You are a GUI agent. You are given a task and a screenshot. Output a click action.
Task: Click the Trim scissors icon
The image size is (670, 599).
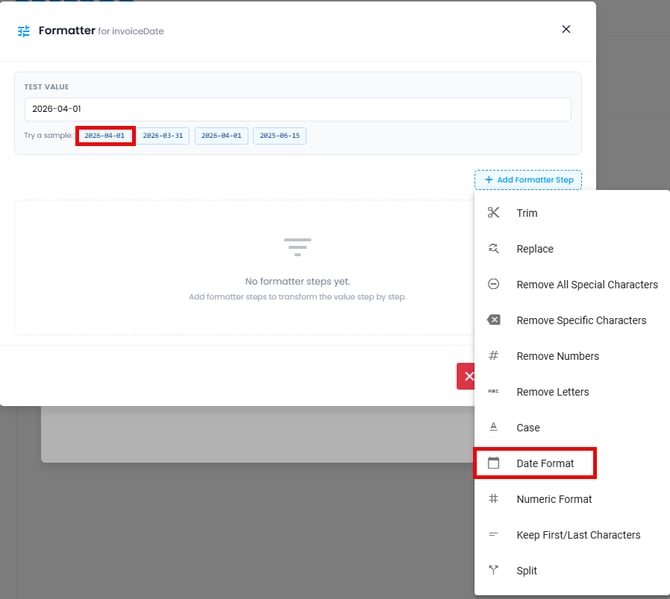pyautogui.click(x=493, y=213)
